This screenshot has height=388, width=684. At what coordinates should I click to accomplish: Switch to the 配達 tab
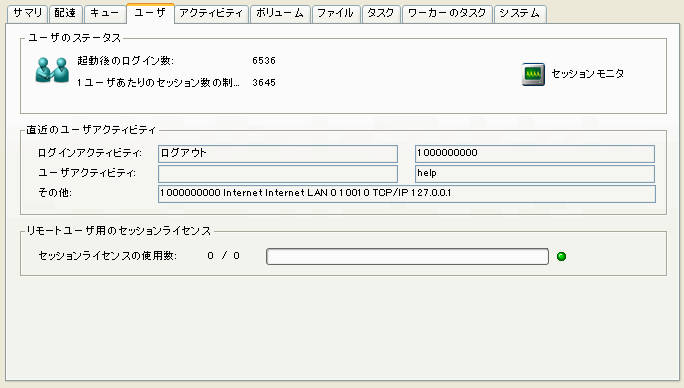(x=65, y=14)
